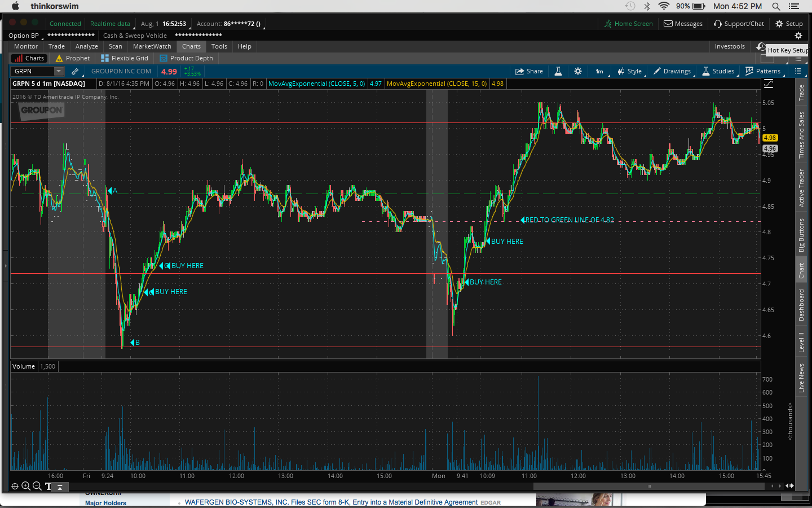The width and height of the screenshot is (812, 508).
Task: Click the Charts sub-tab with bars icon
Action: pos(29,58)
